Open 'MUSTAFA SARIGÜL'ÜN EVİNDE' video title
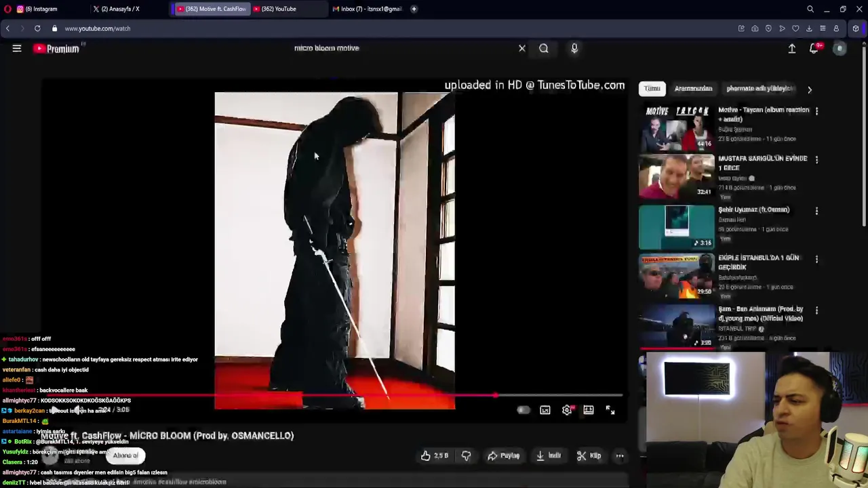868x488 pixels. [x=762, y=163]
